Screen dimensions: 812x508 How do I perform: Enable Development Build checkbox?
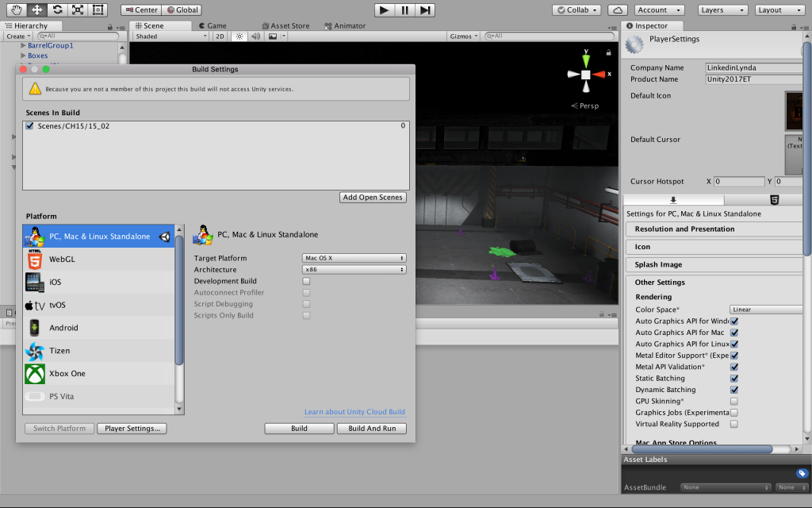pyautogui.click(x=307, y=281)
